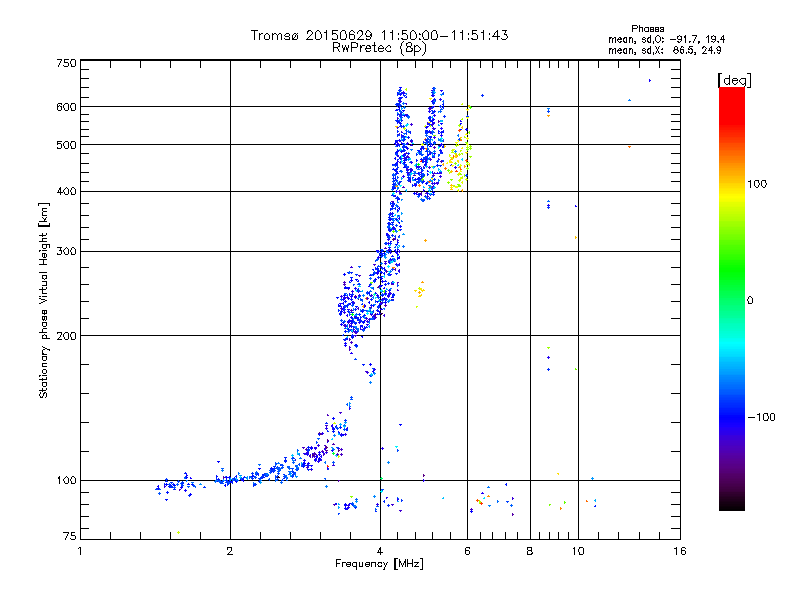Screen dimensions: 800x600
Task: Click y-axis tick label '750'
Action: point(67,63)
